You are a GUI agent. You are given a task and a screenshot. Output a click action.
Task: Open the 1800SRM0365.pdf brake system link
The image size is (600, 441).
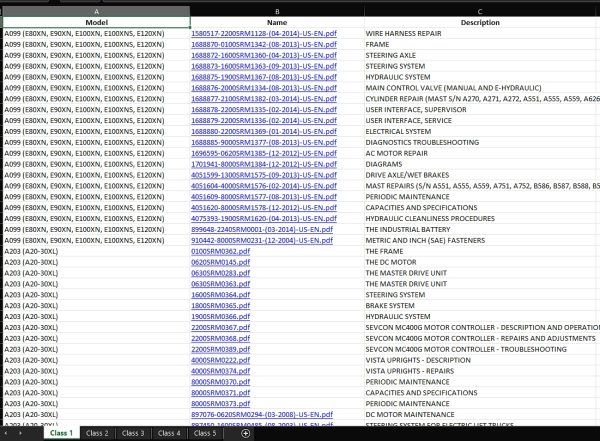(x=220, y=306)
